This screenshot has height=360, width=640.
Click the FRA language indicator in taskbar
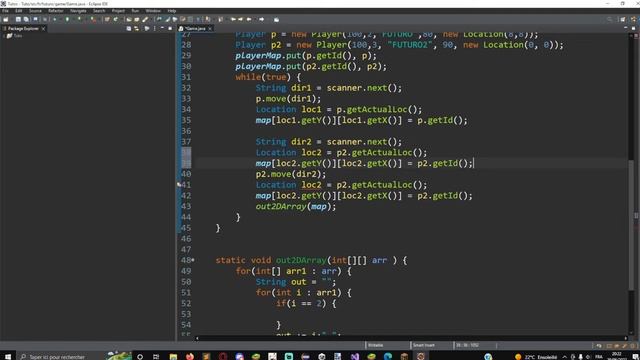(x=599, y=357)
